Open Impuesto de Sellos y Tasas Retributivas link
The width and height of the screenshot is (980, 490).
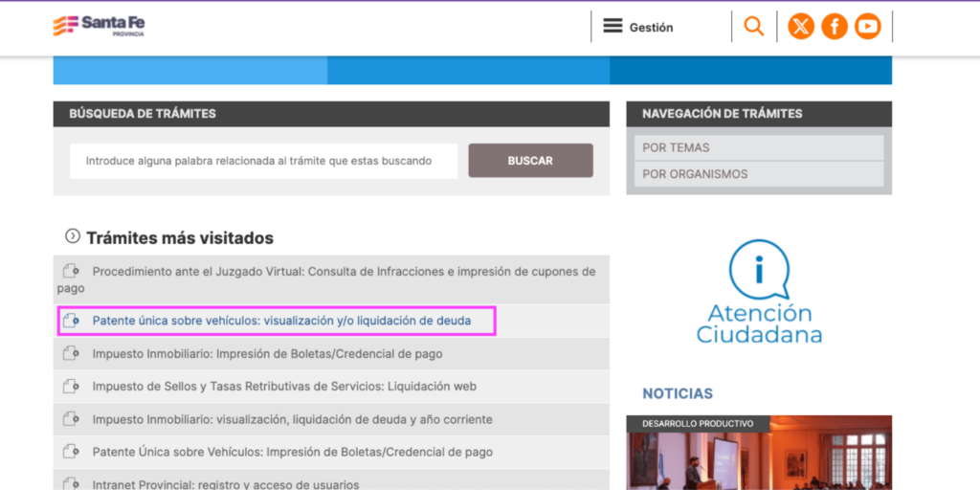pyautogui.click(x=284, y=387)
